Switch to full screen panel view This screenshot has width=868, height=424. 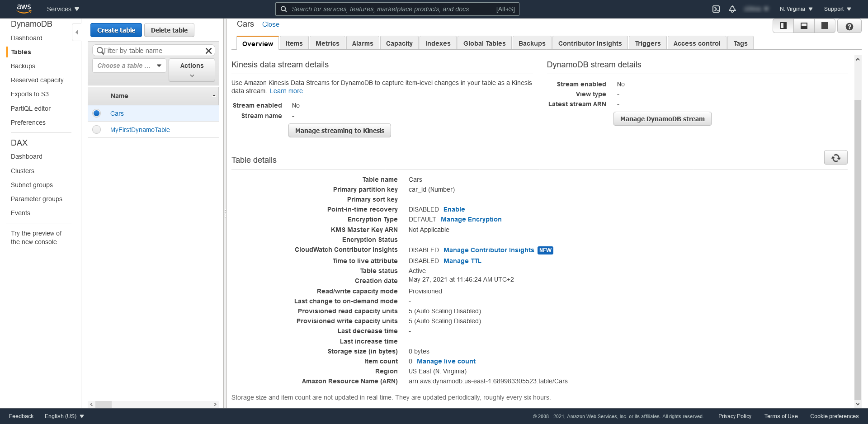pyautogui.click(x=825, y=26)
